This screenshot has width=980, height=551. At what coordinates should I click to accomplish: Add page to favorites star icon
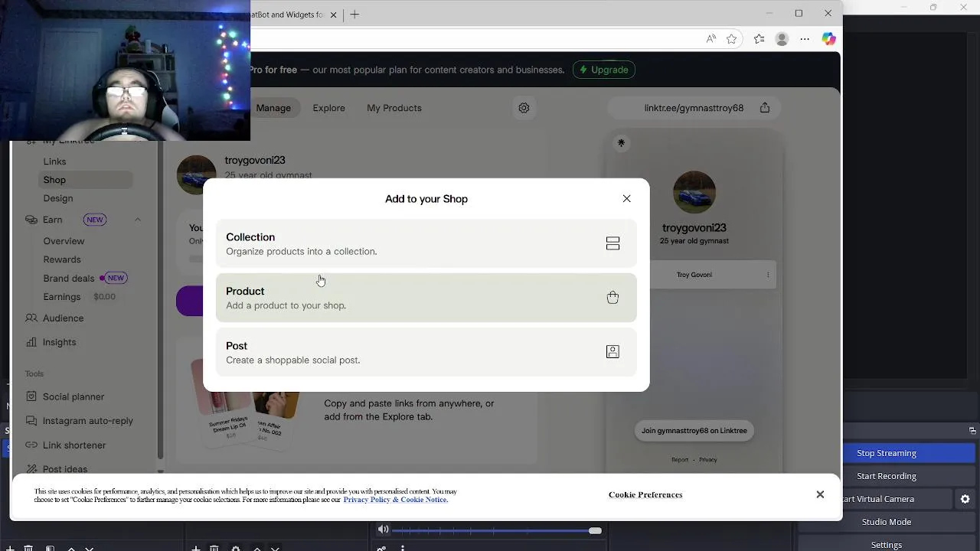(x=732, y=39)
